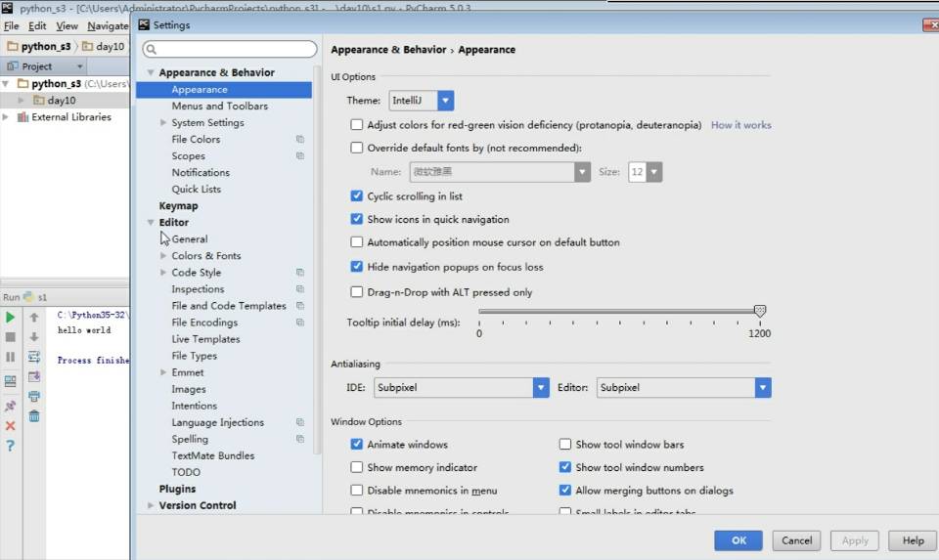
Task: Click the project-level icon beside Spelling
Action: [x=300, y=439]
